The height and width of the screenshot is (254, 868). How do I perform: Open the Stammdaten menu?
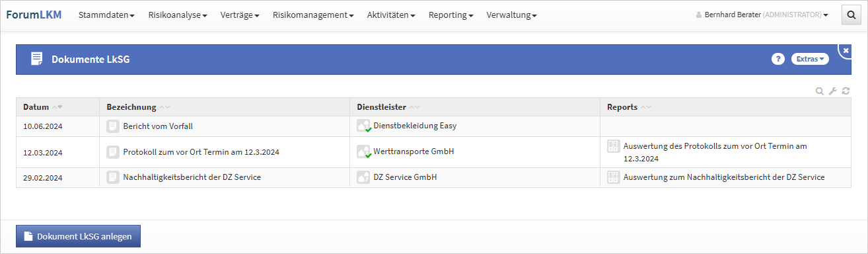pos(106,15)
